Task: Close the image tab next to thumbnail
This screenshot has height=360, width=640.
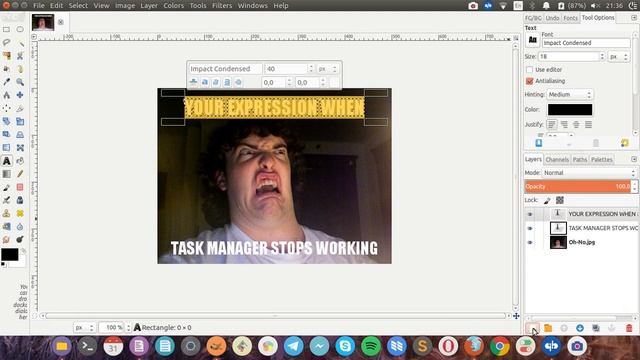Action: coord(60,22)
